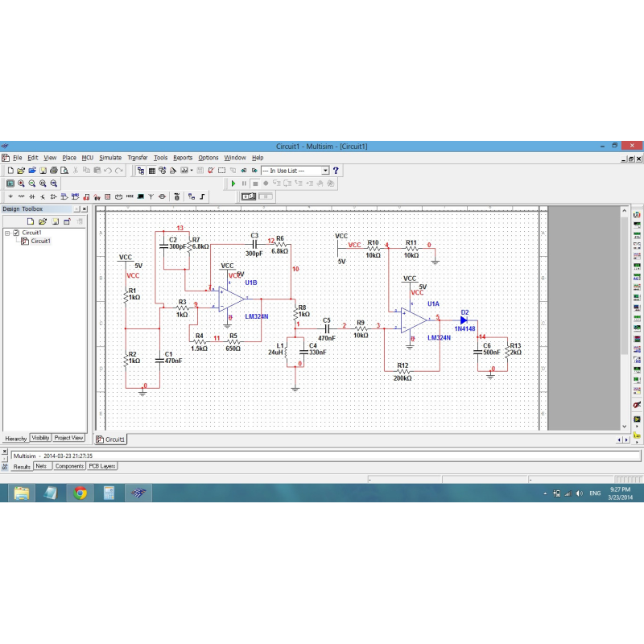Open the Simulate menu
Viewport: 644px width, 644px height.
tap(110, 158)
